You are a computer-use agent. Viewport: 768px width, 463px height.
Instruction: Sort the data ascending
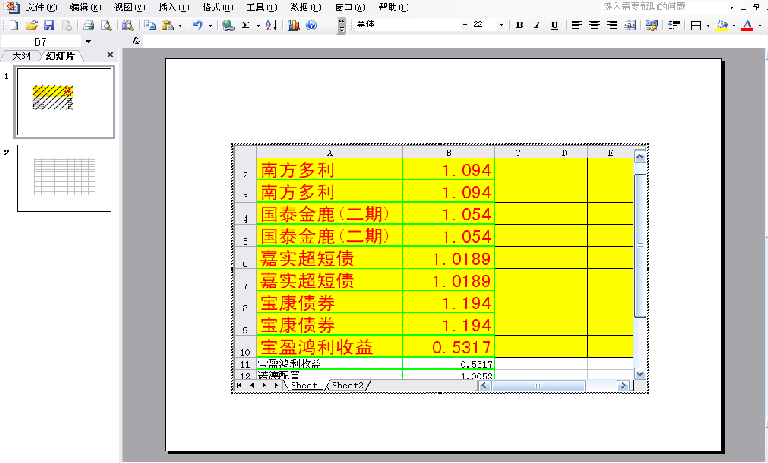[271, 25]
